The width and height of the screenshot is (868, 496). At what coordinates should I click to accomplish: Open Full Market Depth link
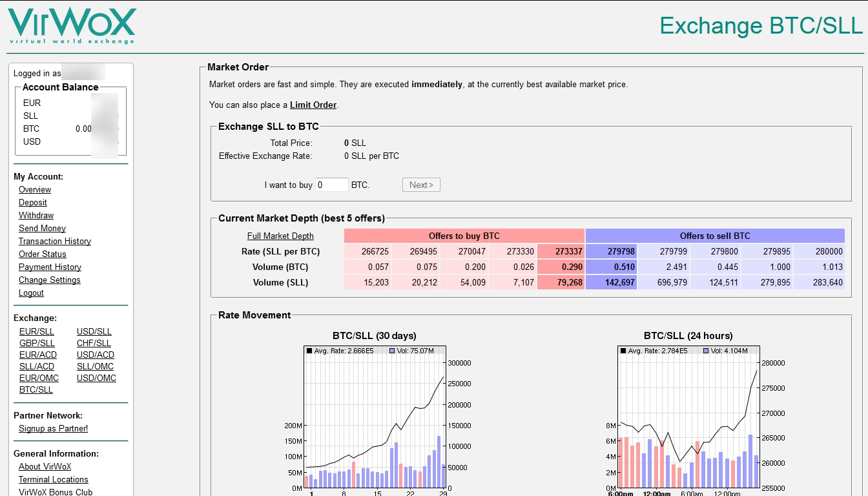coord(280,236)
